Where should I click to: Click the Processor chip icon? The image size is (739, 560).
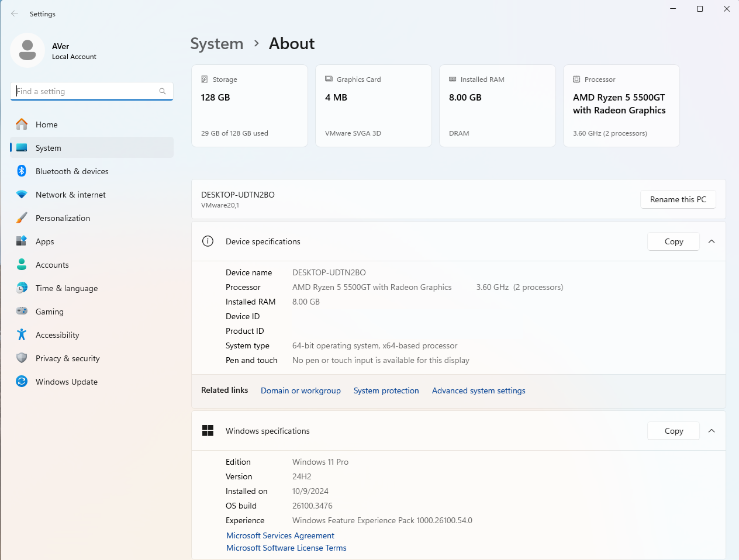coord(576,79)
